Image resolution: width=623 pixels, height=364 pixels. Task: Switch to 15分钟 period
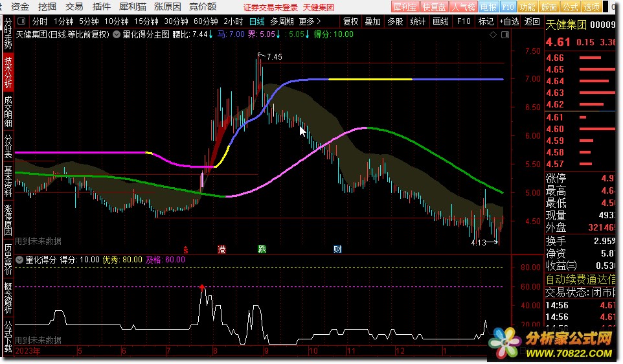click(x=146, y=21)
